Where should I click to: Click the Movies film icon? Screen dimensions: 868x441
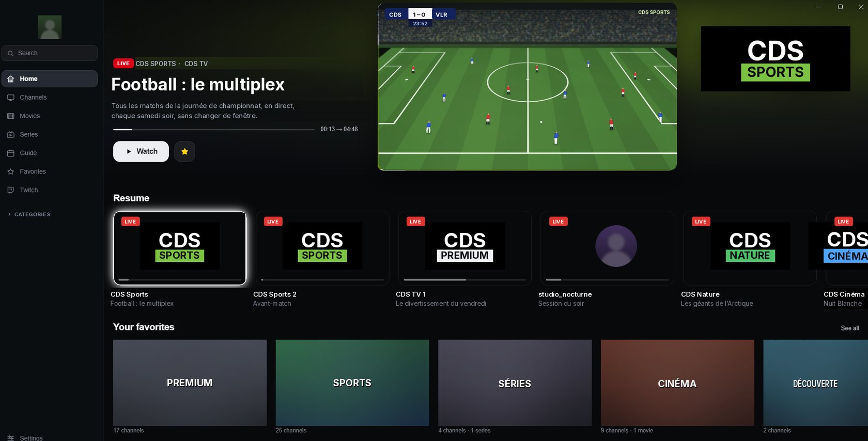point(11,116)
